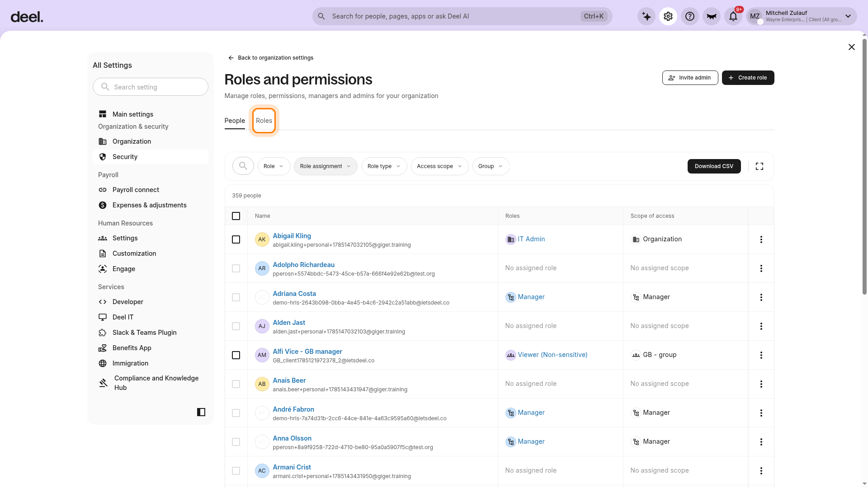Click the Search setting input field
The width and height of the screenshot is (868, 488).
click(x=151, y=87)
